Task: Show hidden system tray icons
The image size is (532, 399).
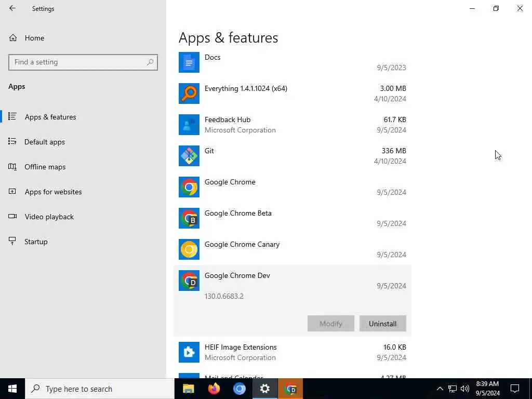Action: 440,389
